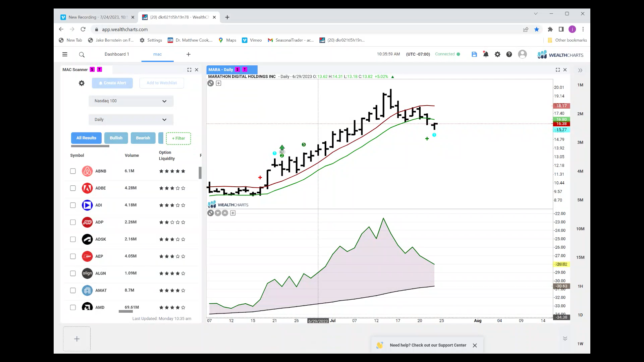Sort scanner by Volume column header
This screenshot has height=362, width=644.
(x=132, y=156)
